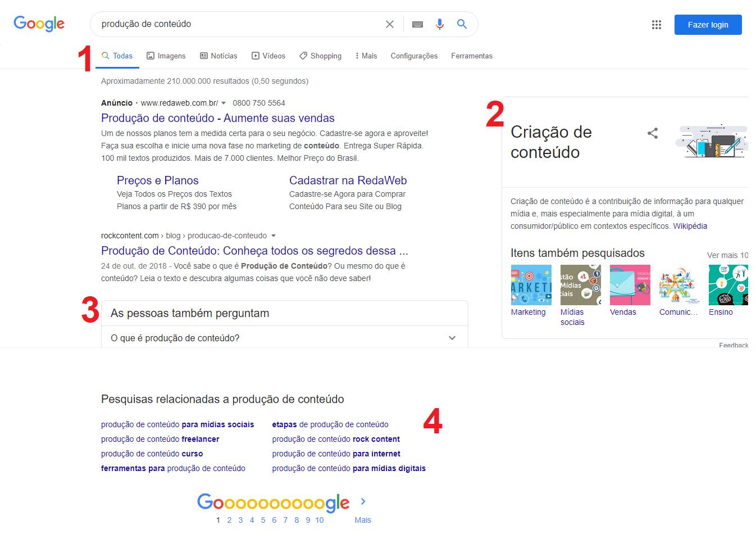The width and height of the screenshot is (756, 543).
Task: Click the Mídias sociais text link
Action: tap(572, 317)
